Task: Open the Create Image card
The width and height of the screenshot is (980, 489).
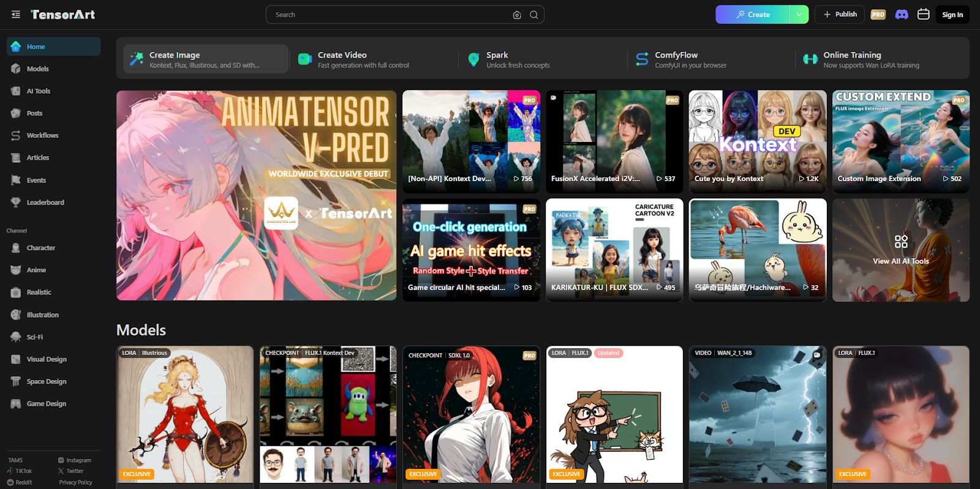Action: [x=206, y=59]
